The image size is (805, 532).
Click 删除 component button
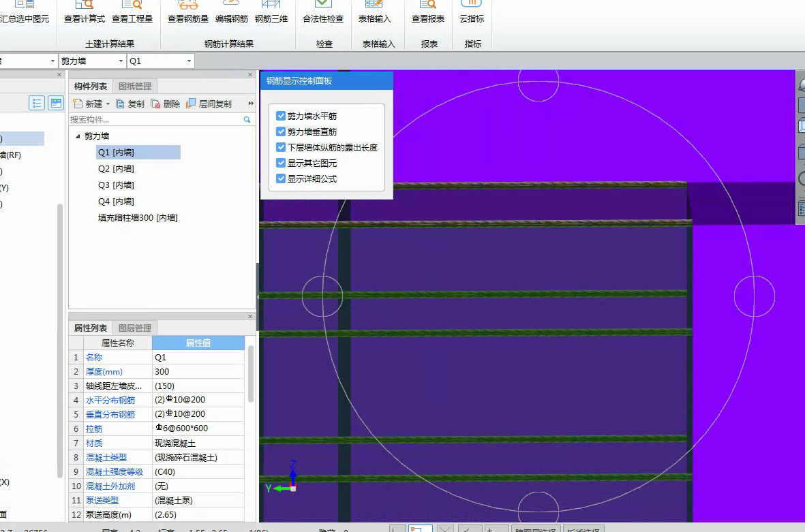click(166, 104)
